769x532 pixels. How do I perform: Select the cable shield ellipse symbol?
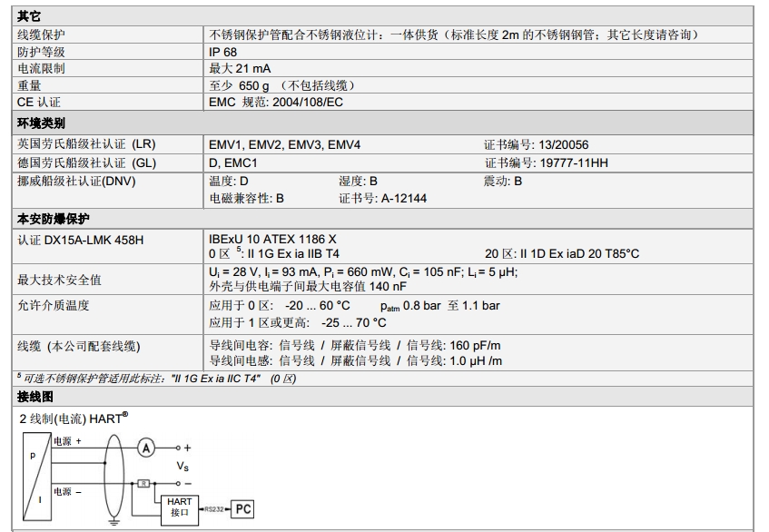tap(113, 476)
